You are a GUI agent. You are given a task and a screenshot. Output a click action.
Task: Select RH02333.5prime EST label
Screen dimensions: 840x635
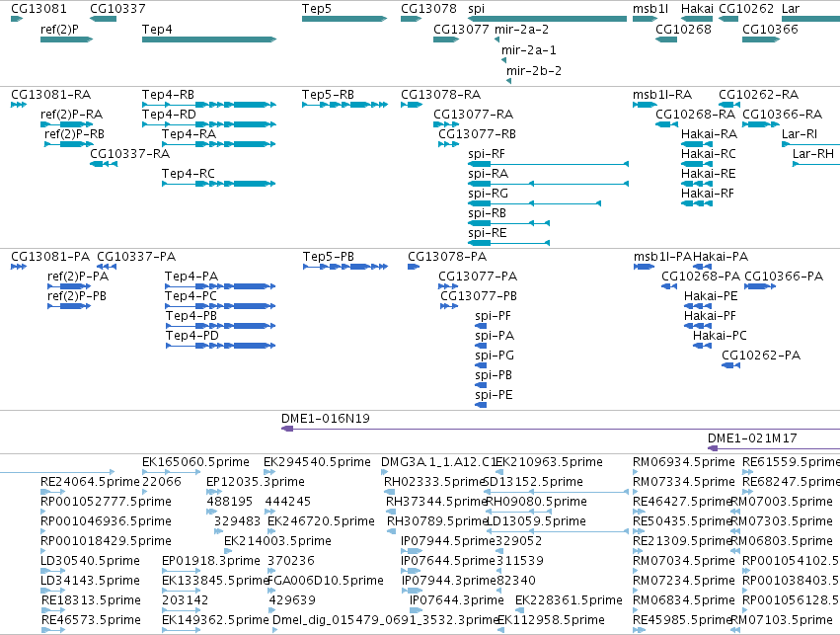(x=434, y=482)
